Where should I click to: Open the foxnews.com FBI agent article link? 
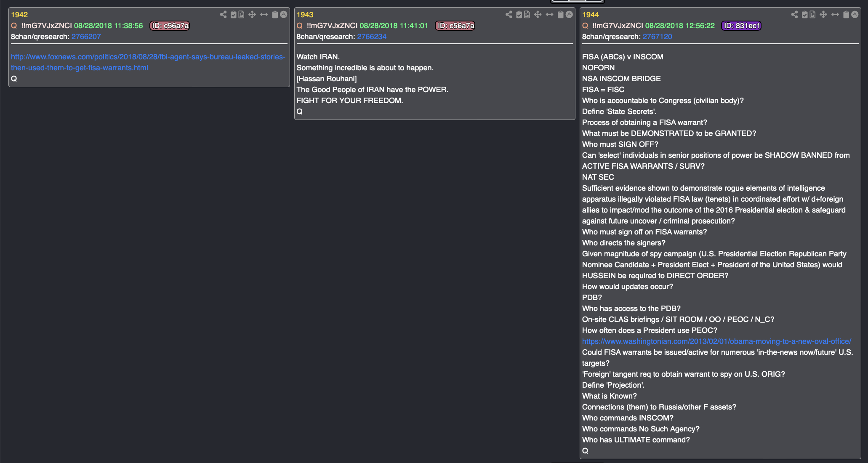point(148,62)
